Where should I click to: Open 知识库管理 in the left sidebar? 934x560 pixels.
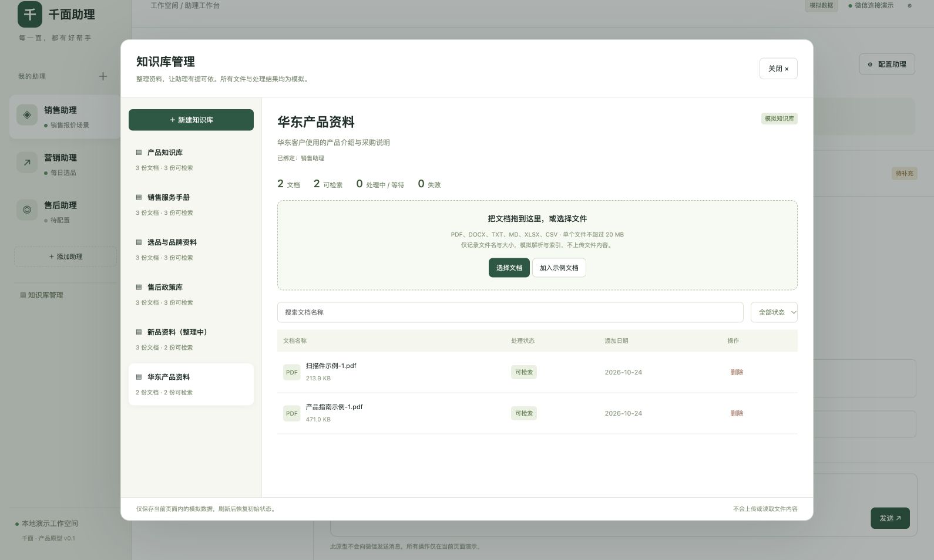[42, 295]
